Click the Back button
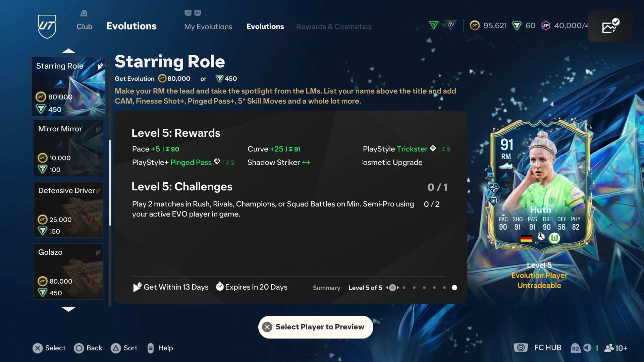 coord(88,348)
